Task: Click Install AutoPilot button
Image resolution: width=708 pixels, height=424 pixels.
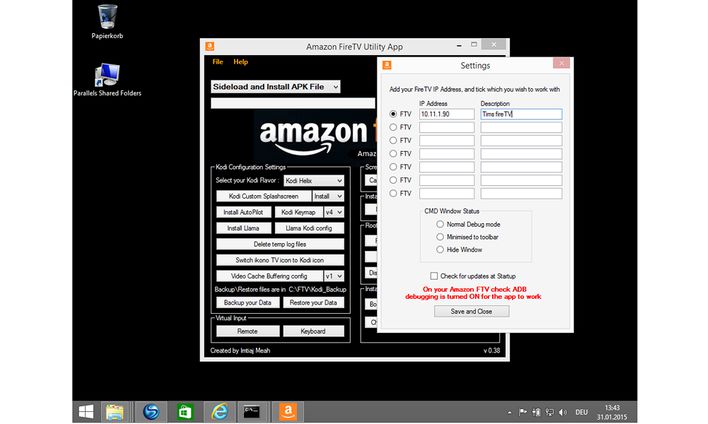Action: [x=244, y=212]
